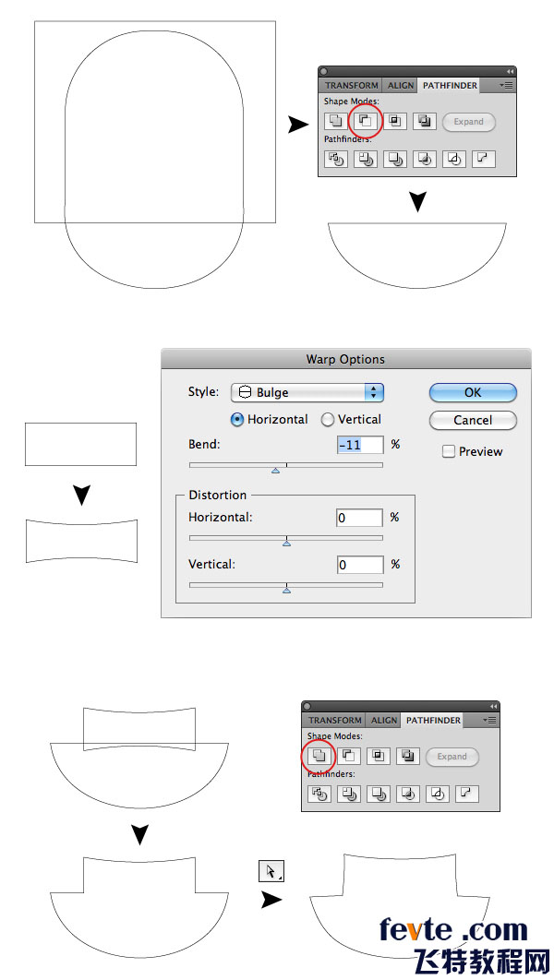Screen dimensions: 554x980
Task: Click the Warp Options dialog title
Action: click(x=345, y=359)
